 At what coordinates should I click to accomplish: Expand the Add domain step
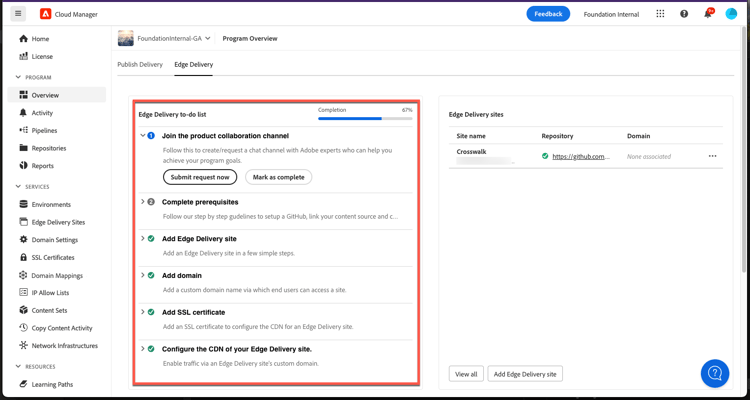pyautogui.click(x=143, y=275)
